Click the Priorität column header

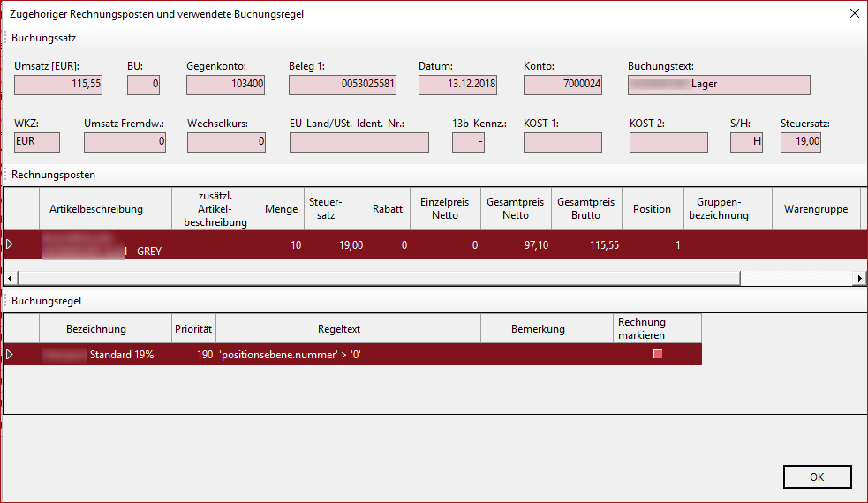[x=193, y=329]
